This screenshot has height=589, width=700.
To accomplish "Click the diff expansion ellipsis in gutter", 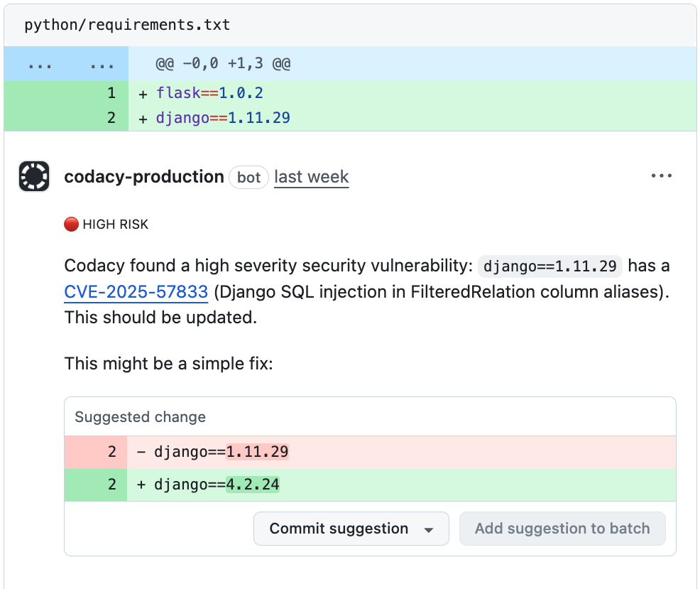I will (x=39, y=64).
